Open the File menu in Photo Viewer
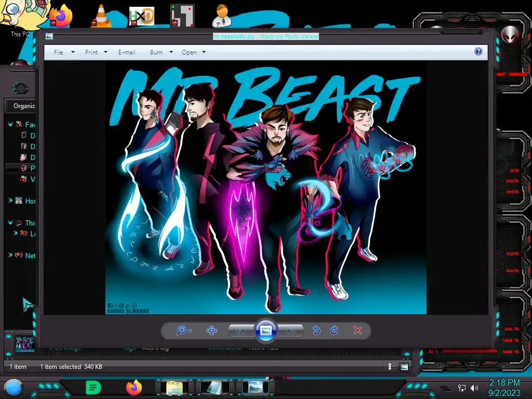The image size is (532, 399). (x=58, y=52)
